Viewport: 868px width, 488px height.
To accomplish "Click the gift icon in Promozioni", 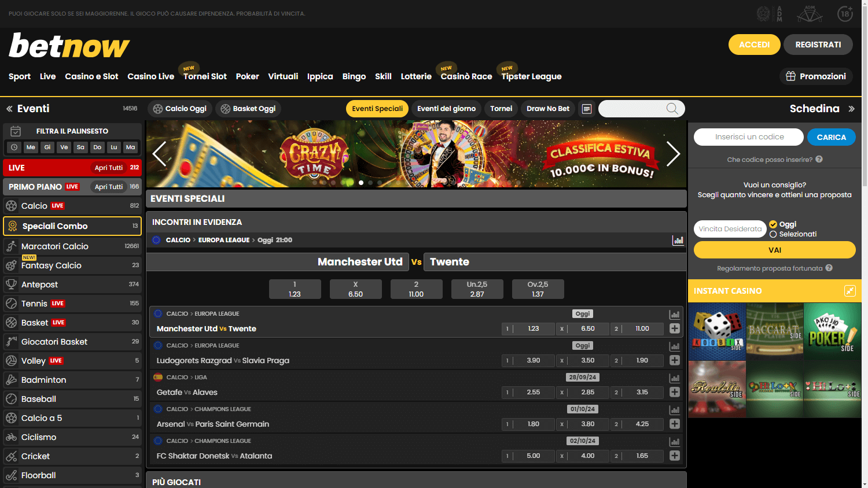I will point(790,76).
